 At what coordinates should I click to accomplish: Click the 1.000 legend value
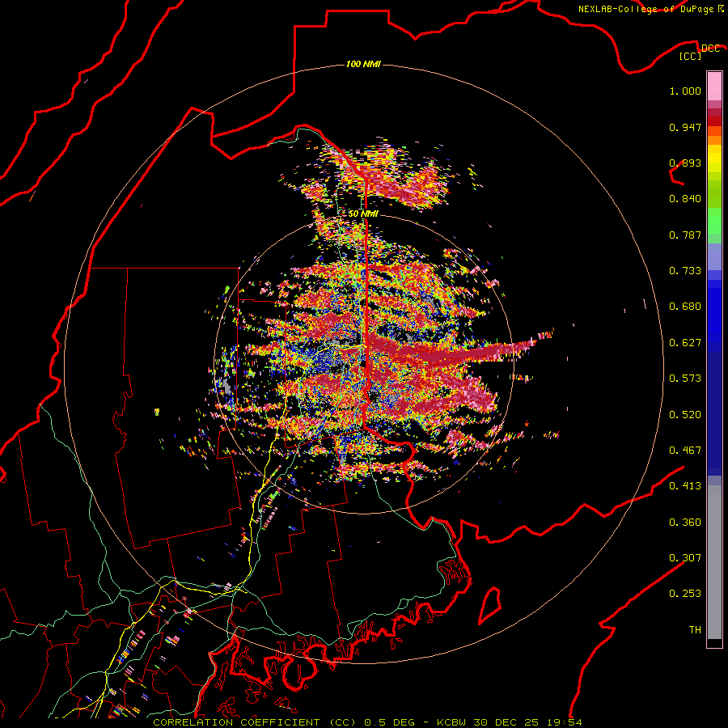coord(685,91)
